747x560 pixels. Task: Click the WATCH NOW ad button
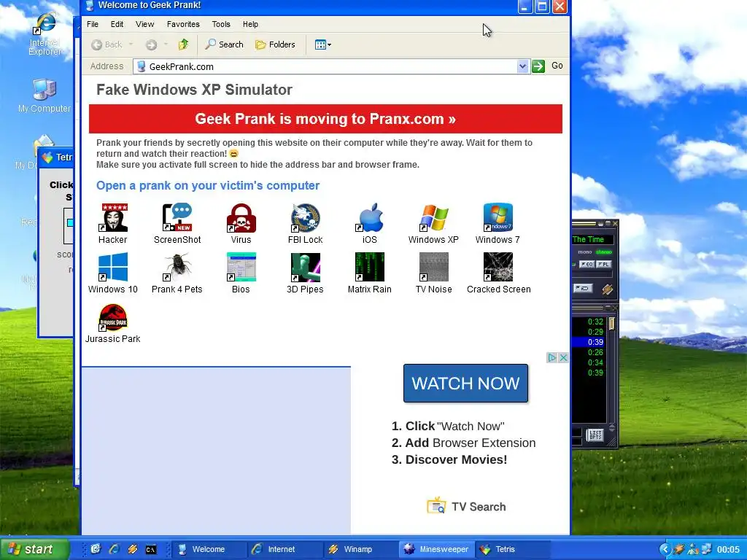465,384
